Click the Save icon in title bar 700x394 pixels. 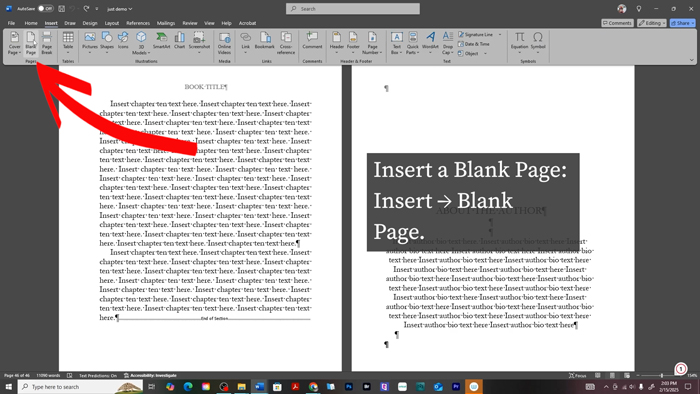tap(61, 8)
